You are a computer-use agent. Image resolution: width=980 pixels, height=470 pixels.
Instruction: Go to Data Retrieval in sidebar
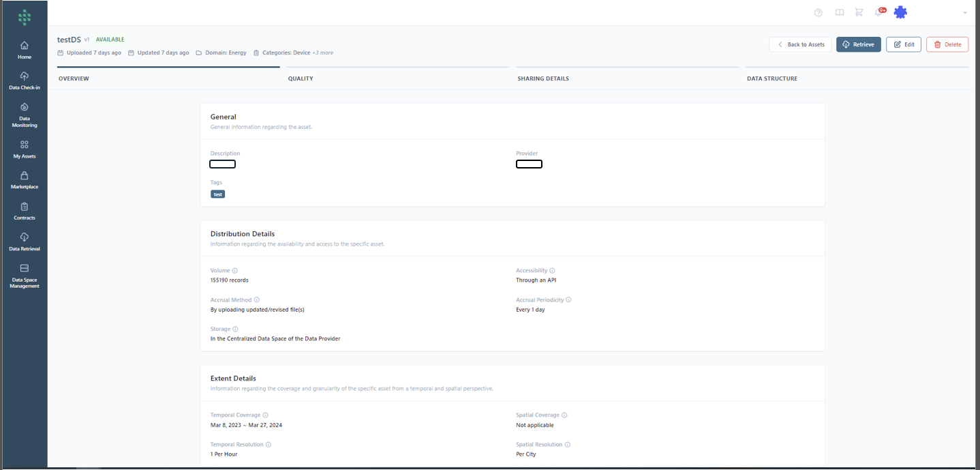pyautogui.click(x=24, y=242)
